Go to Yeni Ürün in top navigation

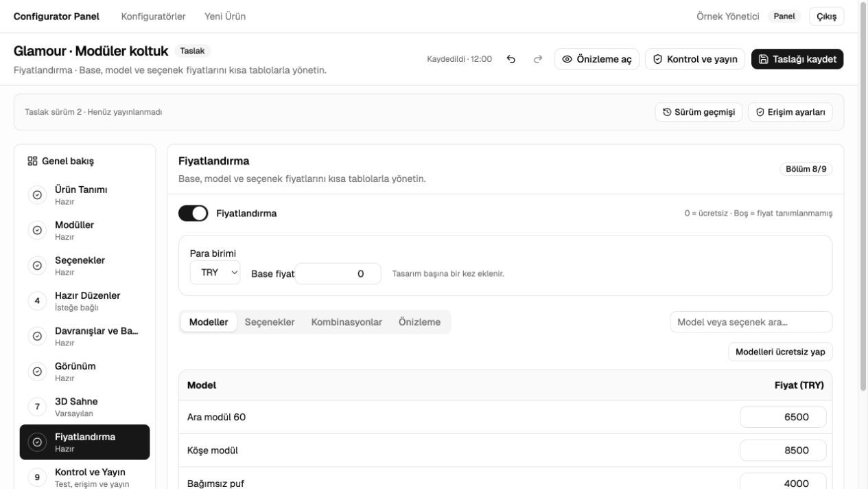tap(225, 16)
